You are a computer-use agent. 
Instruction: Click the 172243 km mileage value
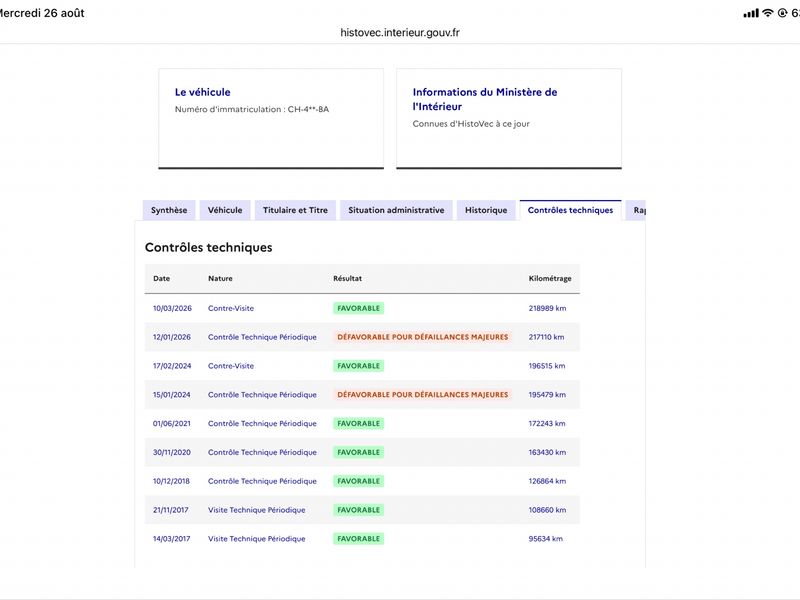pyautogui.click(x=547, y=423)
